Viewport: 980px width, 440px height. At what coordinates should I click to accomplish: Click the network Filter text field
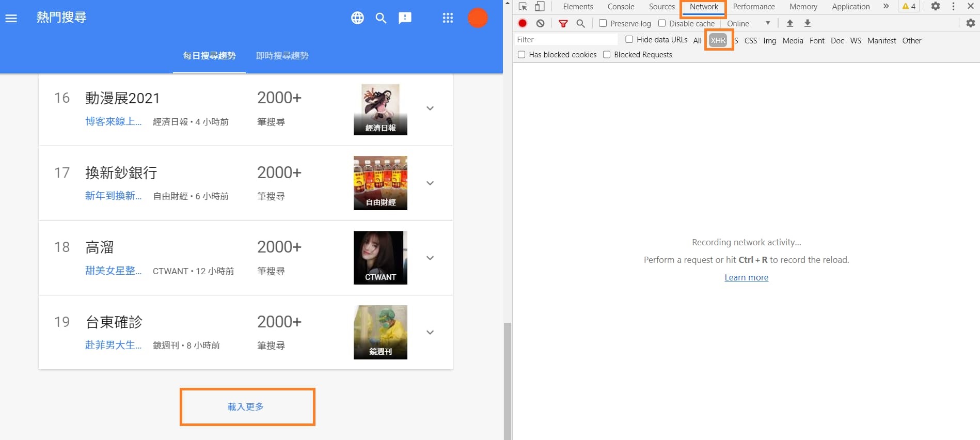pos(566,39)
